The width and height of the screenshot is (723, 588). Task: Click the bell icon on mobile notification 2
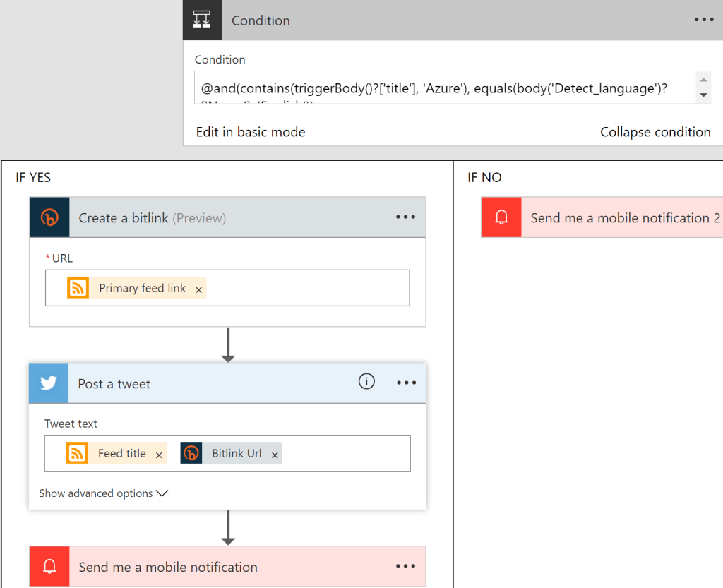501,217
